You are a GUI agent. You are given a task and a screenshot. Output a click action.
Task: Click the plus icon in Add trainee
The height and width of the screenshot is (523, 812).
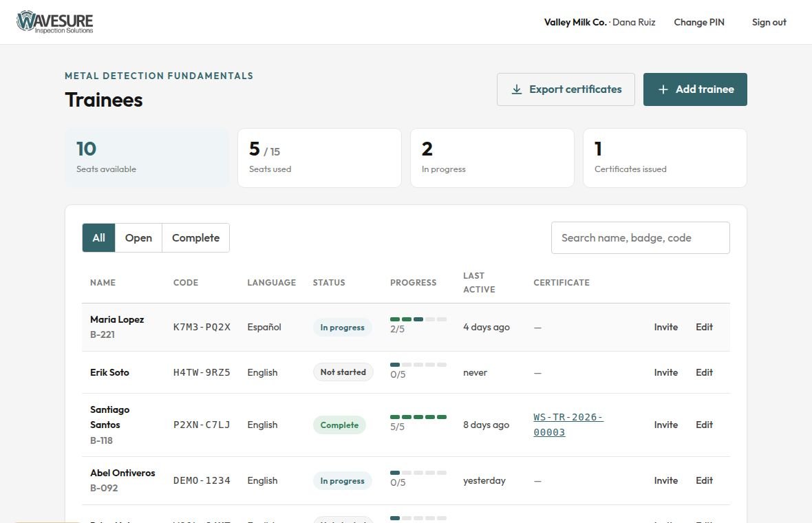pos(663,89)
